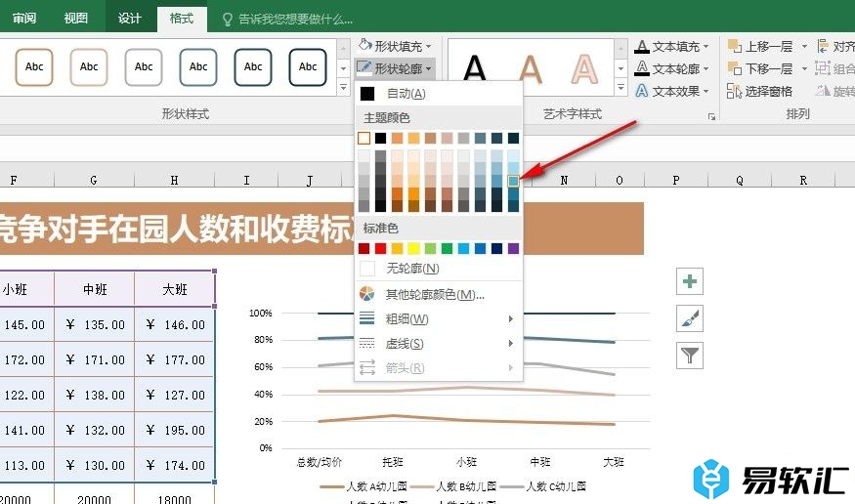
Task: Click the 人数 C幼儿园 legend entry
Action: pyautogui.click(x=542, y=486)
